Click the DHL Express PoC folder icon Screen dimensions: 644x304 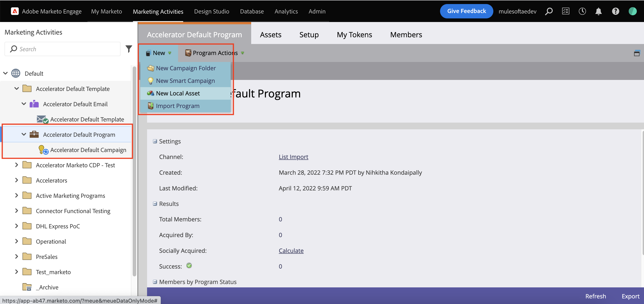27,226
